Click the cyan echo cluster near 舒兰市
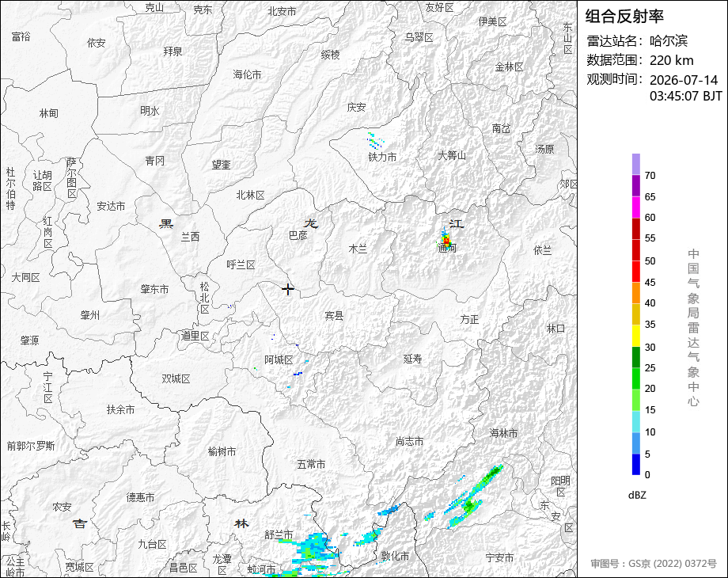Viewport: 728px width, 578px height. pyautogui.click(x=316, y=547)
